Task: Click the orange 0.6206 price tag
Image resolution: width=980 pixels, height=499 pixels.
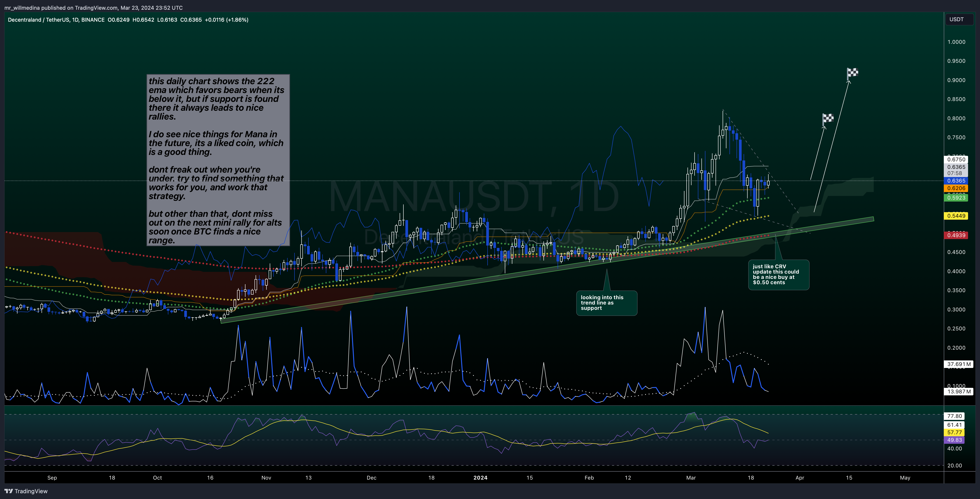Action: pyautogui.click(x=956, y=188)
